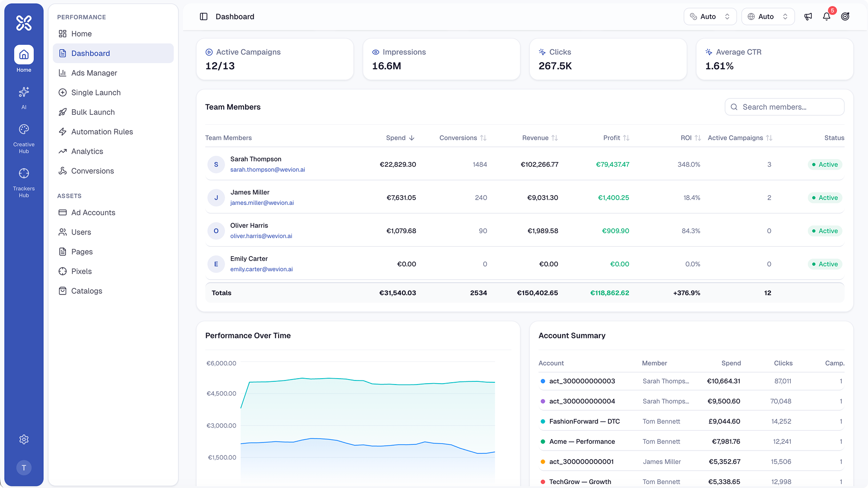Click the blue dot beside act_300000000003
This screenshot has height=488, width=868.
point(542,381)
